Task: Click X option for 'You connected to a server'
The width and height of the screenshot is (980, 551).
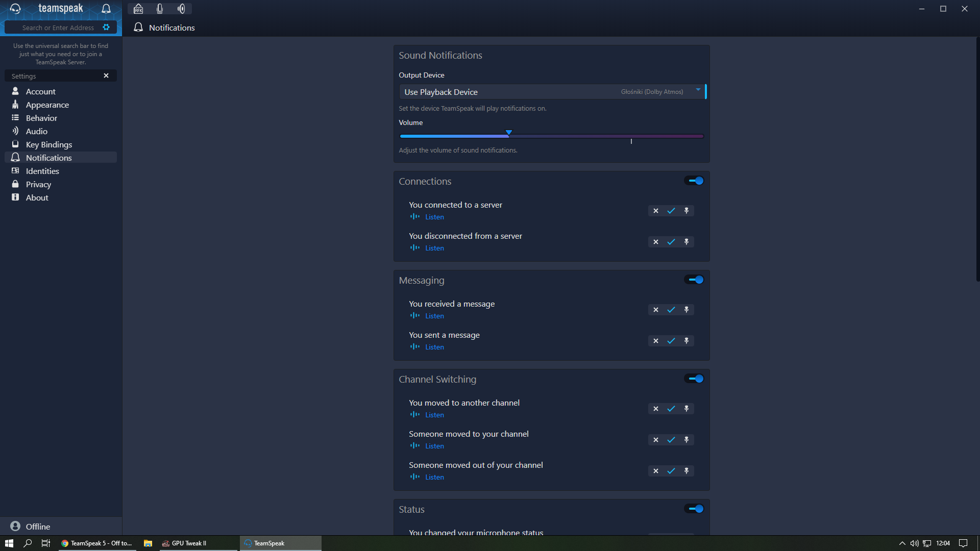Action: coord(656,211)
